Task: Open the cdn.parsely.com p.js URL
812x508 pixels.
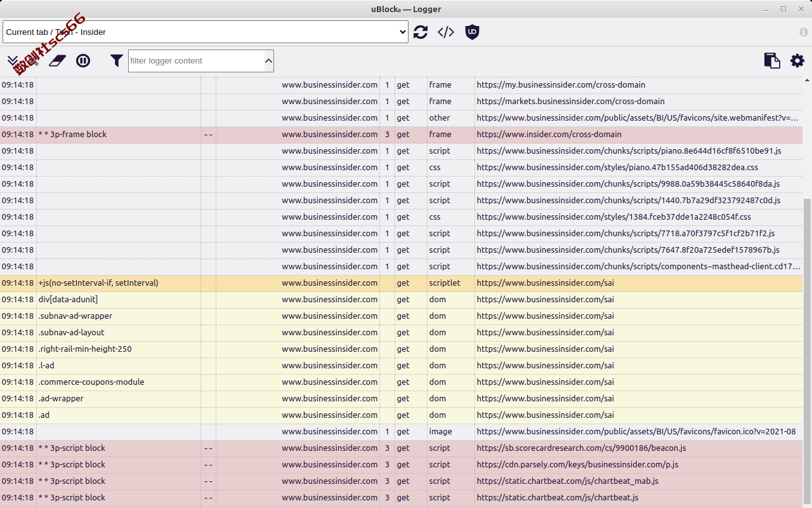Action: tap(578, 465)
